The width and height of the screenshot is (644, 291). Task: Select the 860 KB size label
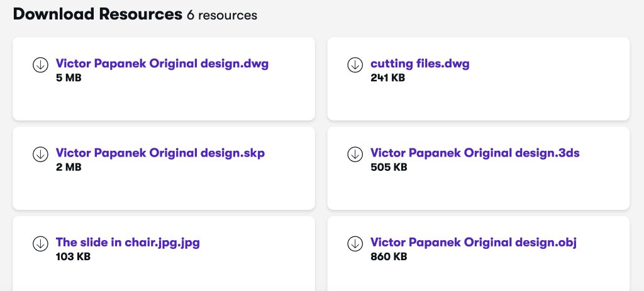pos(389,256)
